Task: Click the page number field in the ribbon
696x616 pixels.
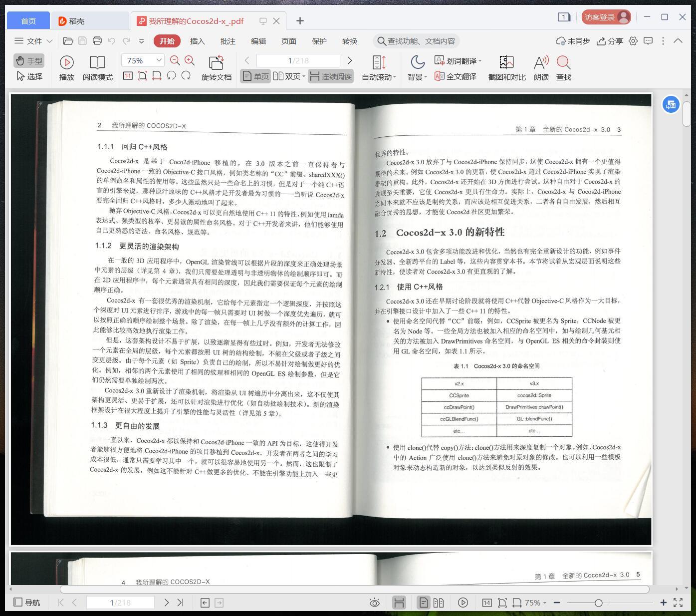Action: coord(298,60)
